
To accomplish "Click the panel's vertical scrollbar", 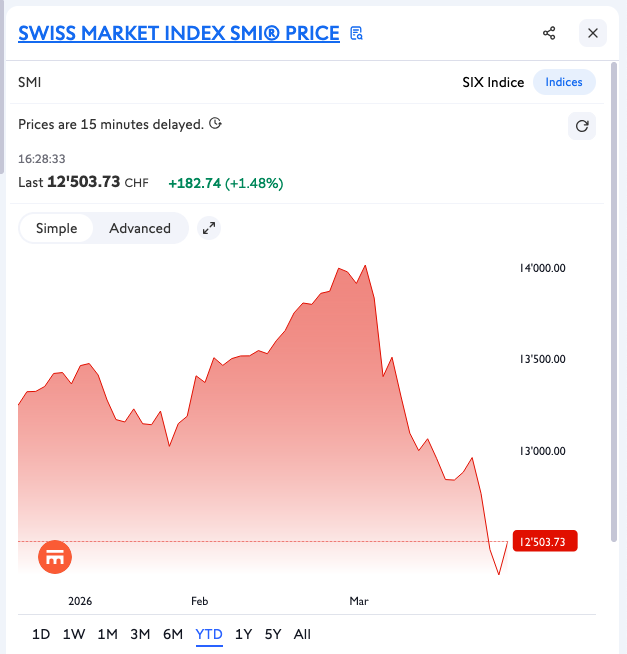I will (x=614, y=302).
